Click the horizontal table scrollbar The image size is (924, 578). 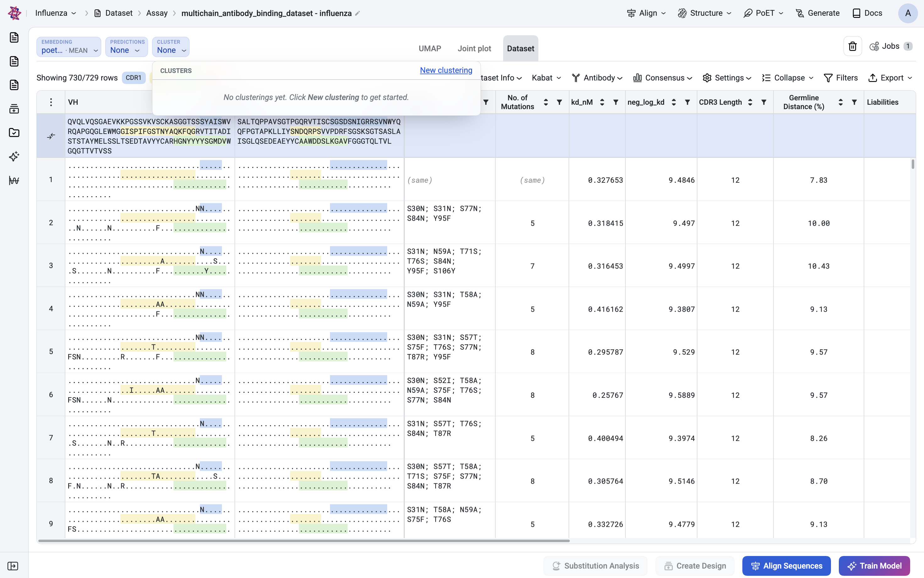(304, 541)
